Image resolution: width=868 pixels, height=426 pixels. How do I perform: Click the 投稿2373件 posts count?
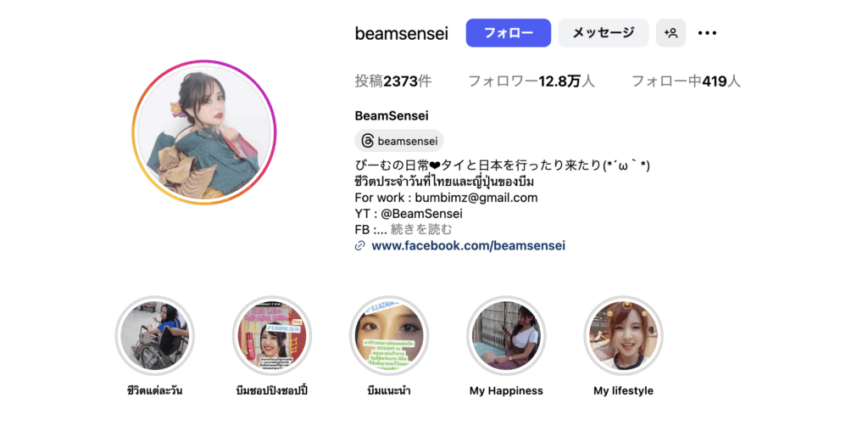(x=393, y=82)
